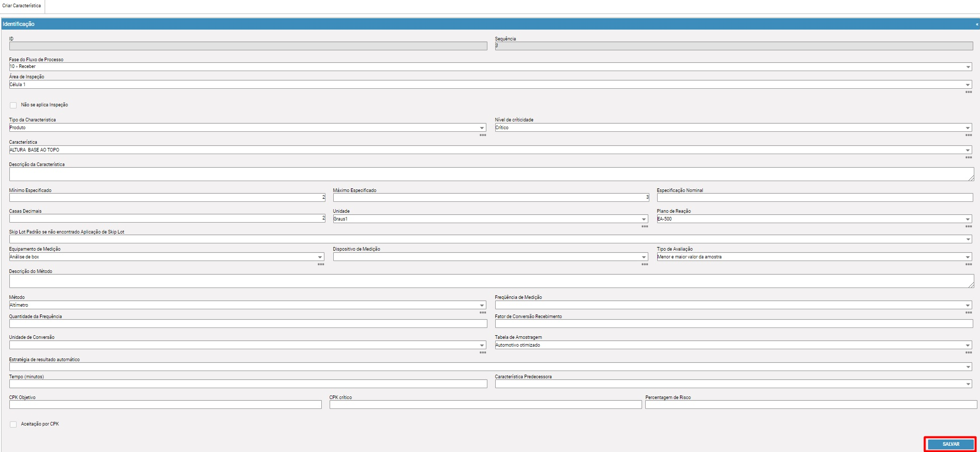
Task: Collapse the Identificação panel header arrow
Action: (976, 24)
